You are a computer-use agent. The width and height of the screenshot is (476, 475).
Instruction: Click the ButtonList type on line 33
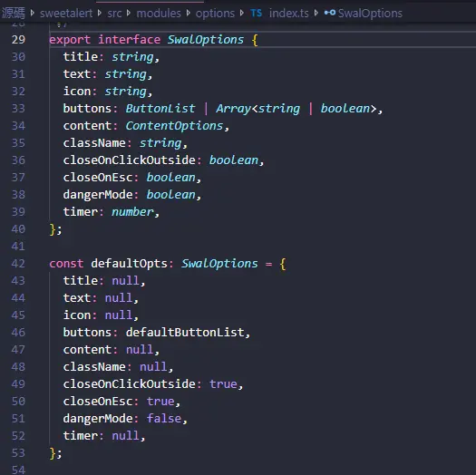[160, 109]
